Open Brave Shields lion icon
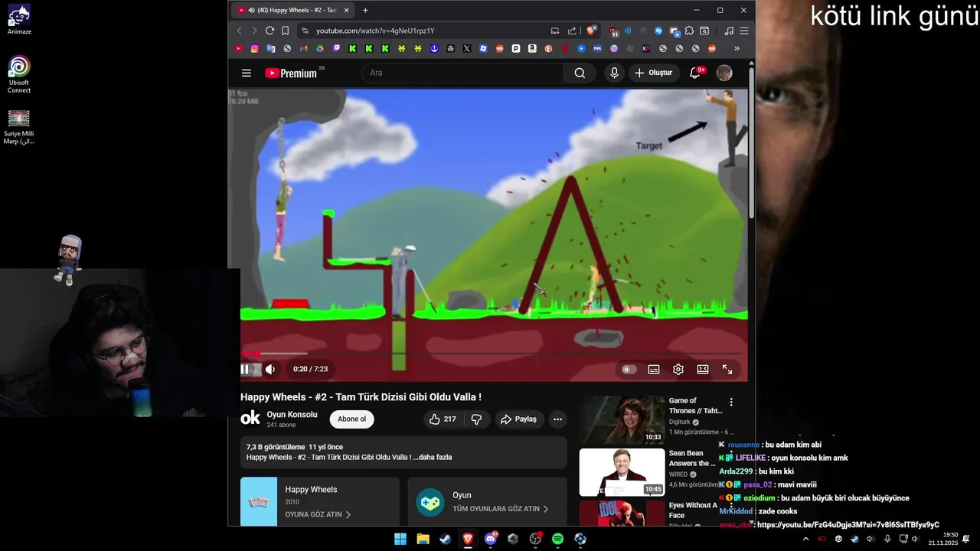Screen dimensions: 980x551 [x=591, y=31]
